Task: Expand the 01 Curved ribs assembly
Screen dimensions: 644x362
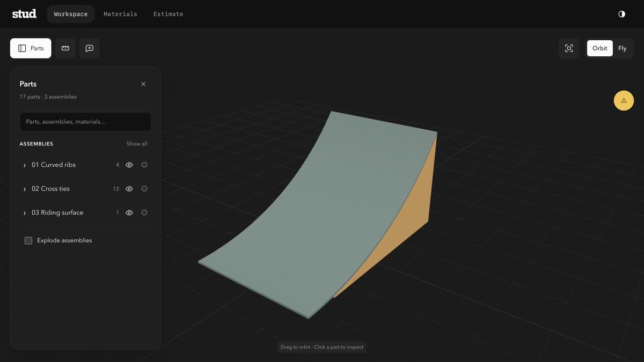Action: (25, 165)
